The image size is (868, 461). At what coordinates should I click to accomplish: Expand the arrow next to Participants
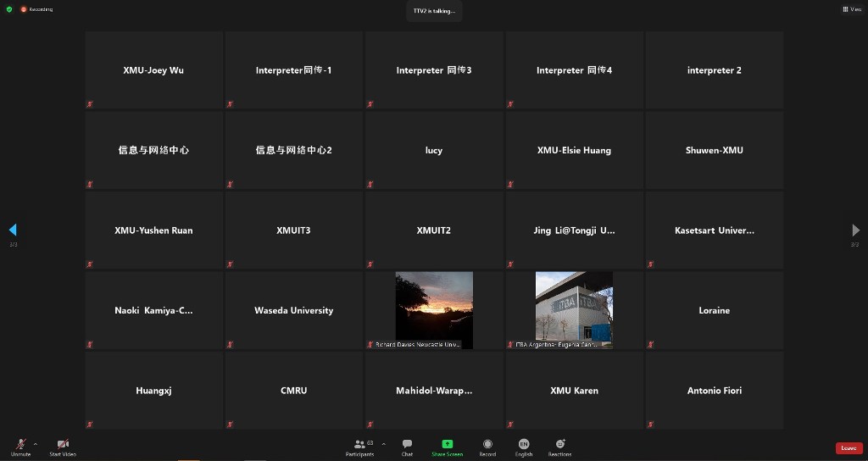tap(383, 443)
